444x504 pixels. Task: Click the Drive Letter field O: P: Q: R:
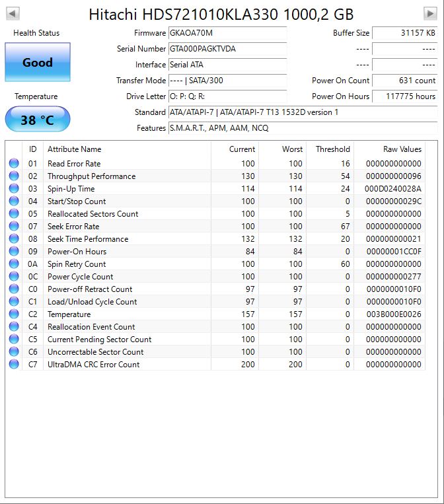click(228, 96)
